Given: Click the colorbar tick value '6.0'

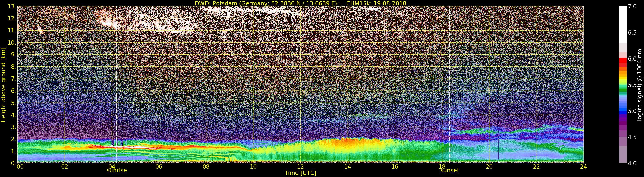Looking at the screenshot, I should click(x=632, y=59).
